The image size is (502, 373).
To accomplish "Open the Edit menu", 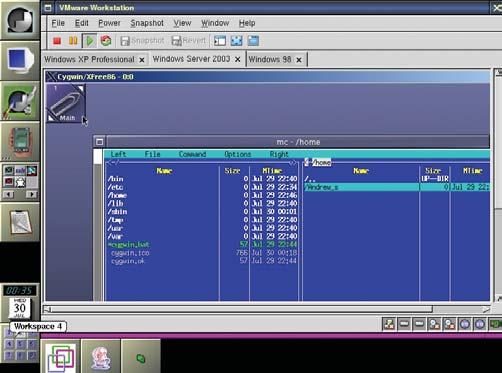I will click(82, 23).
